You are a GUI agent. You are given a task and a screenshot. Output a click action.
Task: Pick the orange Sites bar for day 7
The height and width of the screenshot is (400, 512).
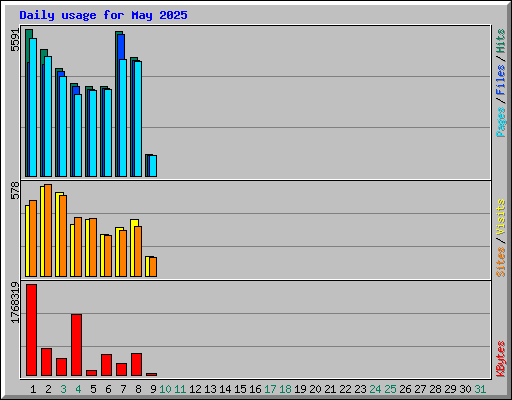tap(123, 254)
